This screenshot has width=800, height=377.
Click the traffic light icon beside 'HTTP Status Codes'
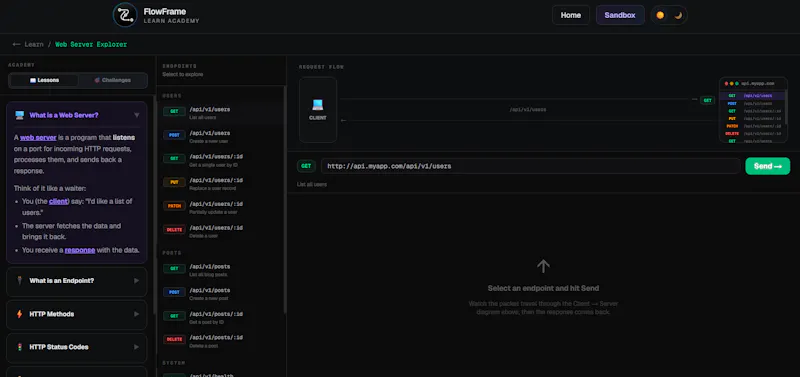tap(19, 347)
